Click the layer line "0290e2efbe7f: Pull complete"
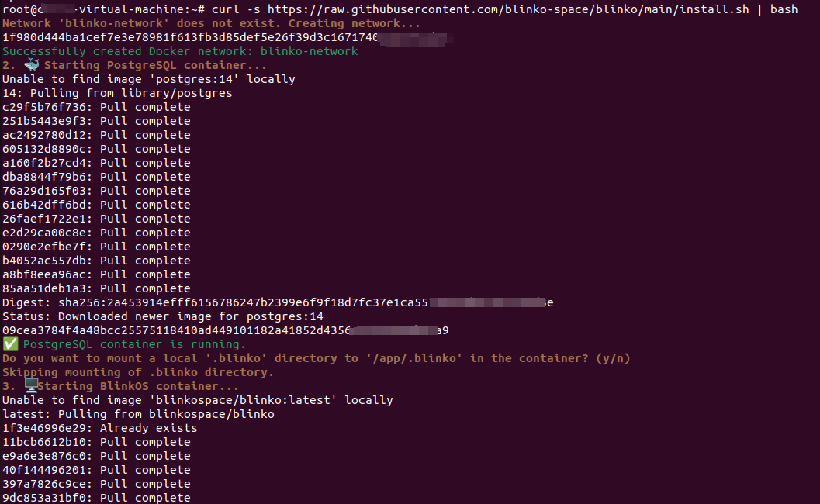The image size is (820, 504). point(96,247)
